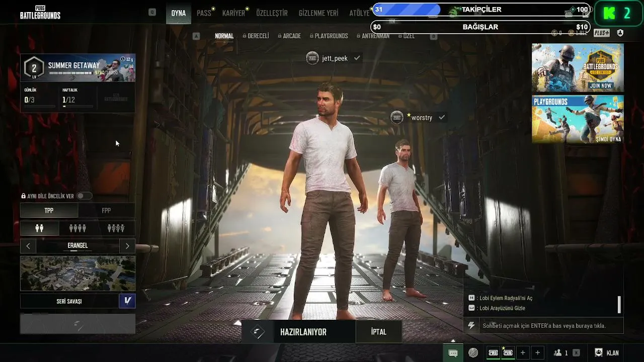Select the locked DERECELİ mode
644x362 pixels.
tap(256, 36)
